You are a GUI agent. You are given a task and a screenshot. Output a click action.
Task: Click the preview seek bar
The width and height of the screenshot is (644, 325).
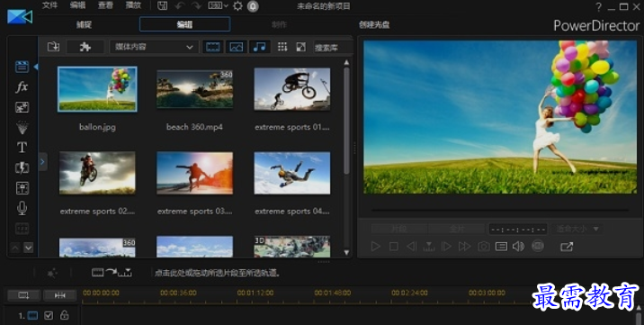pyautogui.click(x=500, y=211)
